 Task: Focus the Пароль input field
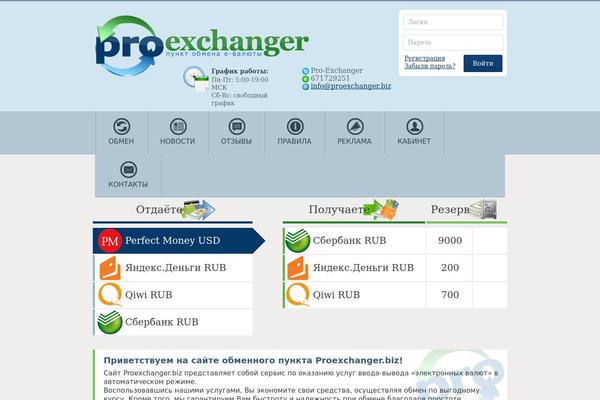tap(453, 42)
